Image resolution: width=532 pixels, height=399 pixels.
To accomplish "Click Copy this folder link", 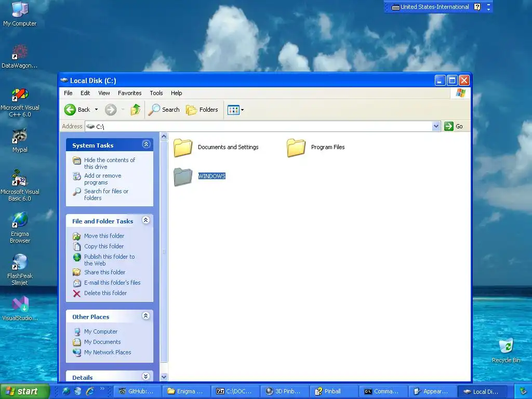I will click(x=103, y=246).
